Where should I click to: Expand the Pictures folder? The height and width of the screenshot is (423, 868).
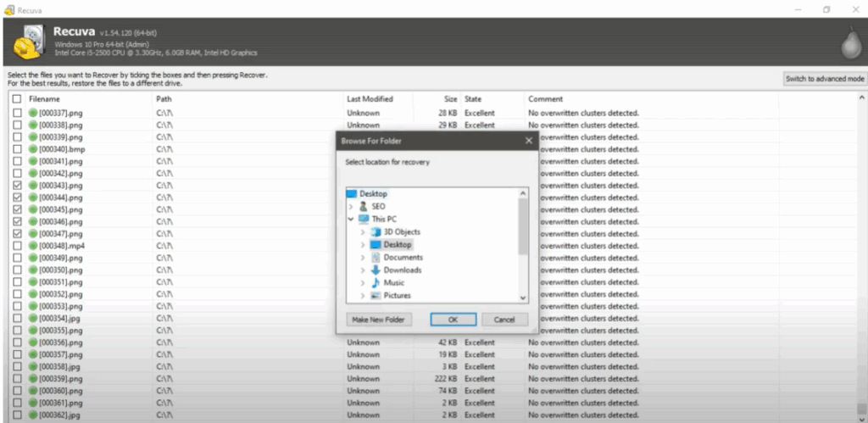363,296
